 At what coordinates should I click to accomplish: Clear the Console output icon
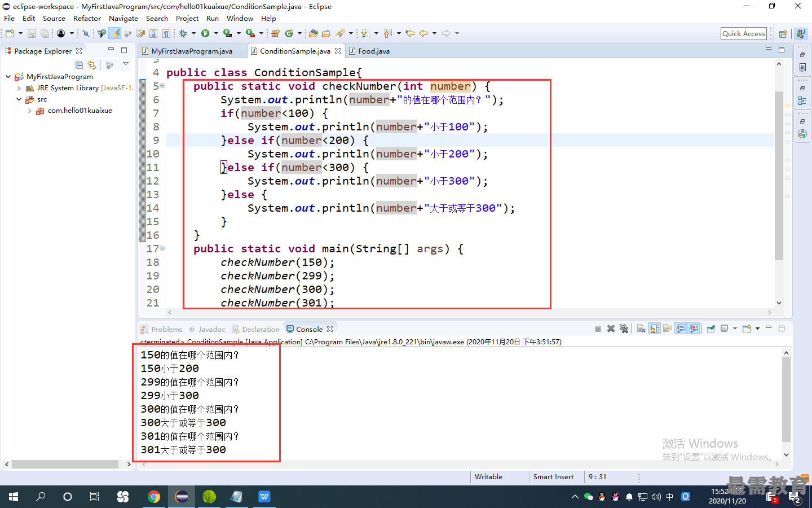[x=641, y=329]
